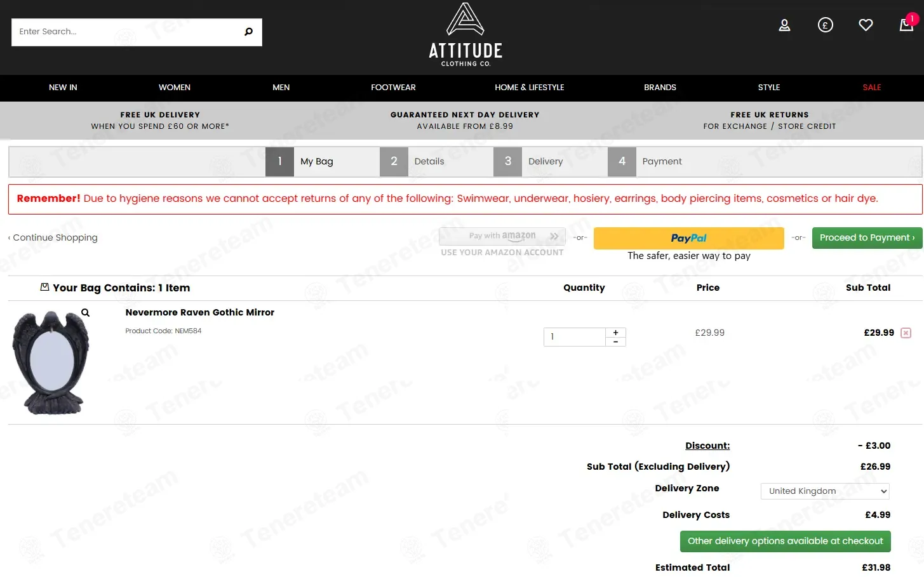
Task: Remove Nevermore Raven Gothic Mirror from bag
Action: [x=906, y=333]
